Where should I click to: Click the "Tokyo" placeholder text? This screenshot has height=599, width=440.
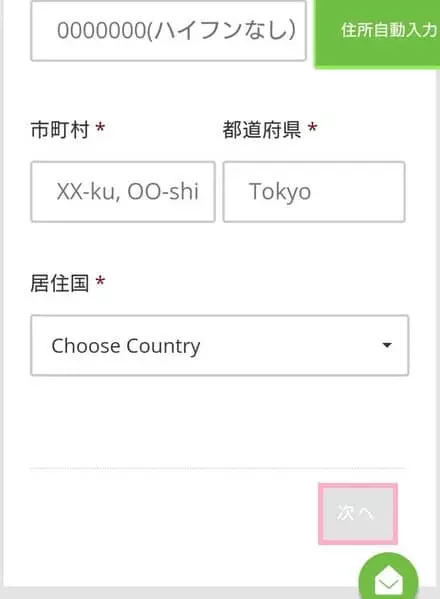[x=280, y=192]
